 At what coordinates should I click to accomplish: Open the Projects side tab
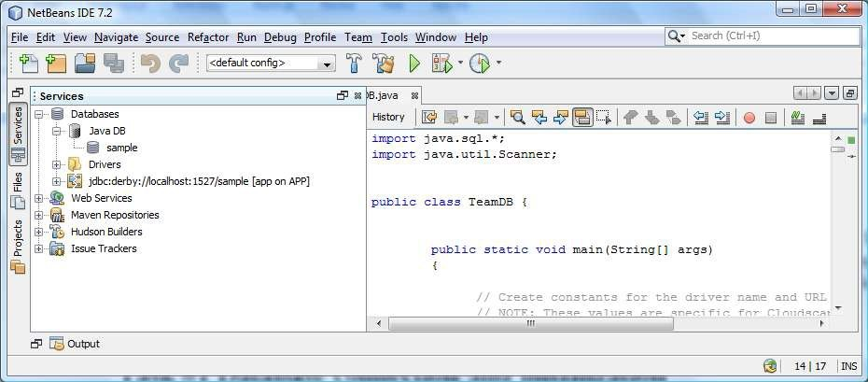(18, 247)
